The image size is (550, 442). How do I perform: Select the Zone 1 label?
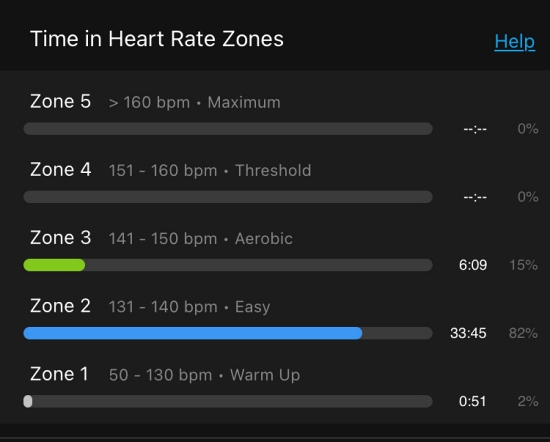pyautogui.click(x=59, y=374)
